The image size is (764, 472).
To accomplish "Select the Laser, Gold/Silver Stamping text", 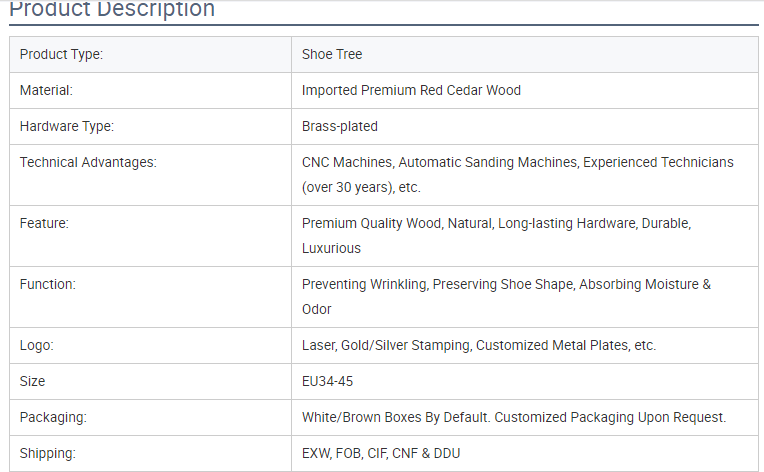I will [x=478, y=345].
